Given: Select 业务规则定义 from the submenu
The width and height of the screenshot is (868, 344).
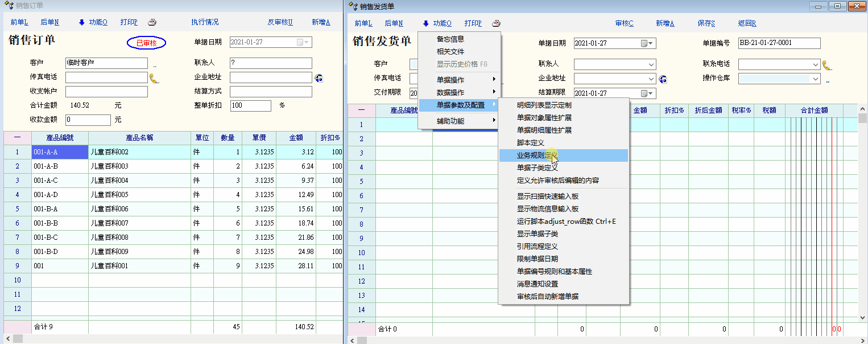Looking at the screenshot, I should (537, 155).
